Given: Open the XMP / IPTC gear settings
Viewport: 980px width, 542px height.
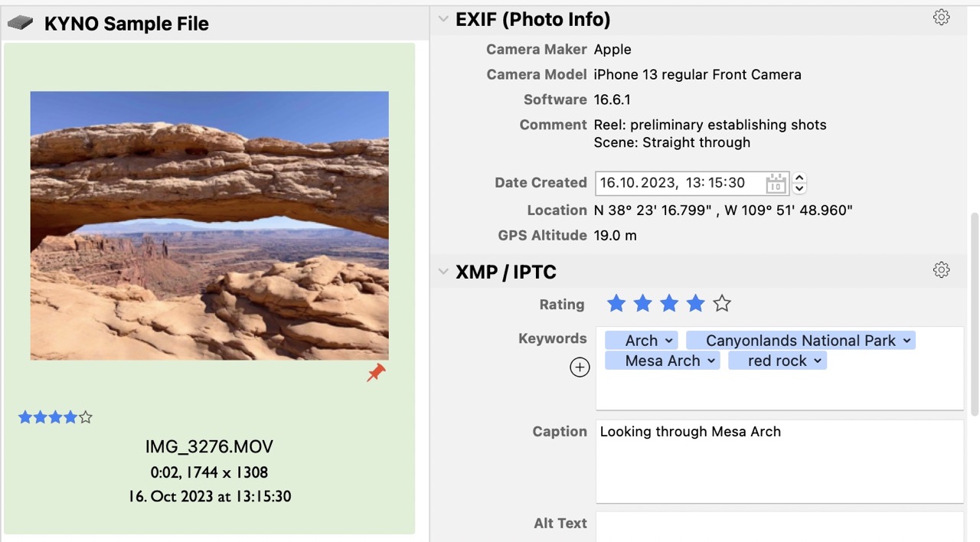Looking at the screenshot, I should (x=941, y=269).
